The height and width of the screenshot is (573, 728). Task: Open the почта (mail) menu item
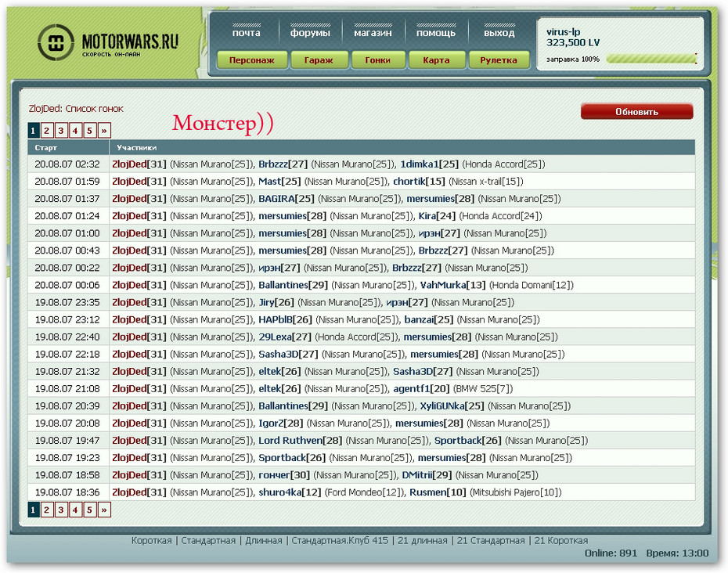pyautogui.click(x=246, y=33)
